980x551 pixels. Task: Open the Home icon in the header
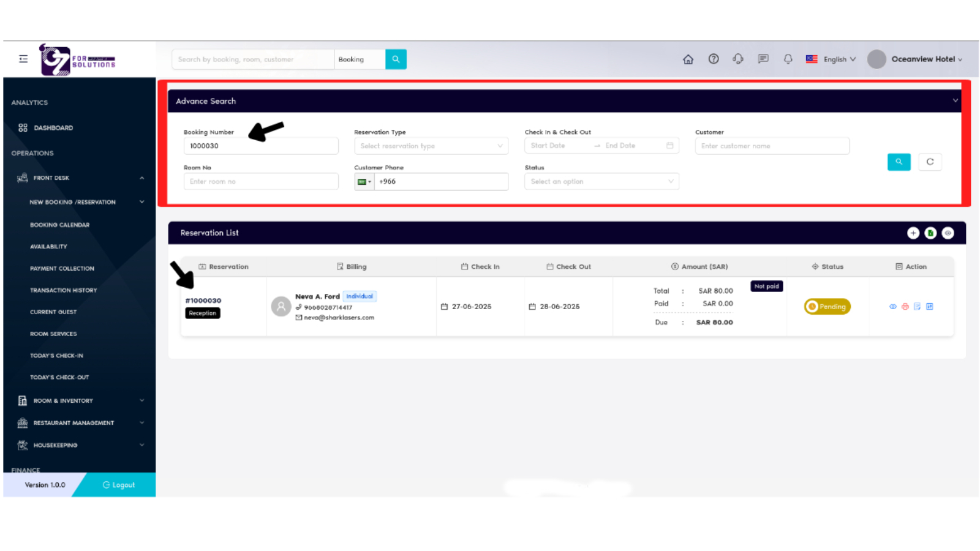(688, 59)
